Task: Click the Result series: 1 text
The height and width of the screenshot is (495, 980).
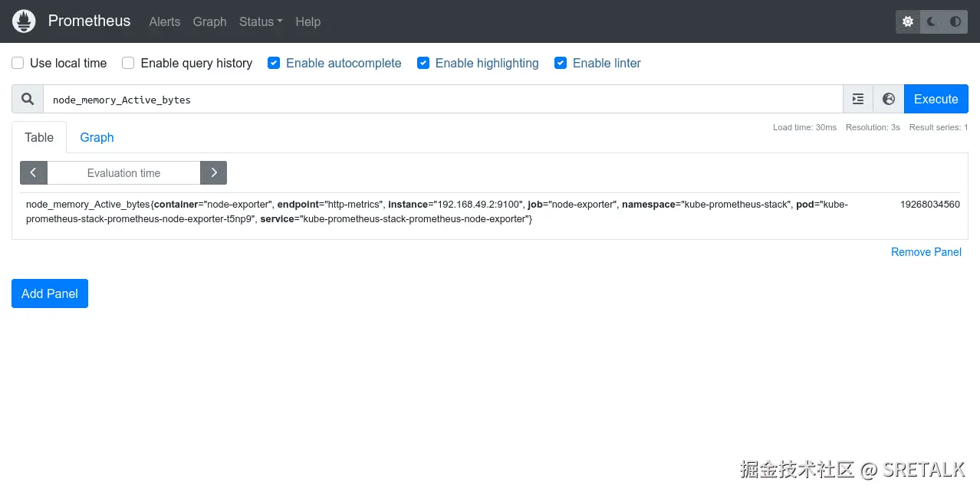Action: coord(939,127)
